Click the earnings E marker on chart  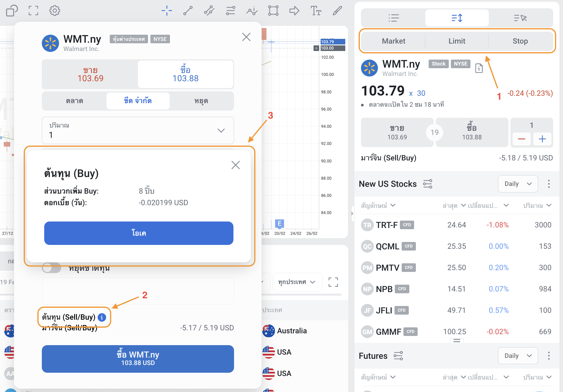(279, 224)
